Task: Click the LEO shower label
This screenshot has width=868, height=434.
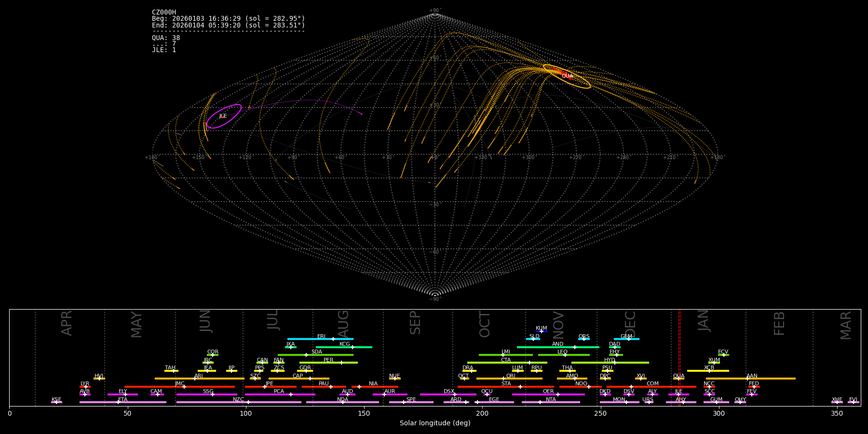Action: [x=562, y=352]
